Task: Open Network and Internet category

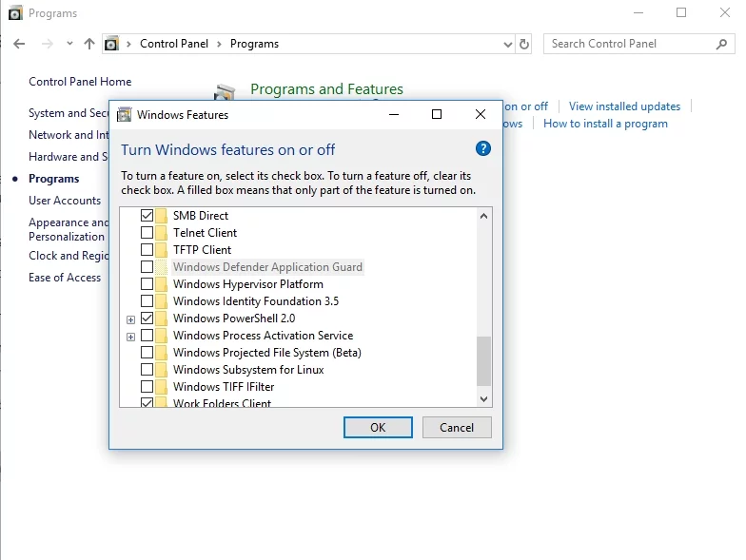Action: [x=69, y=135]
